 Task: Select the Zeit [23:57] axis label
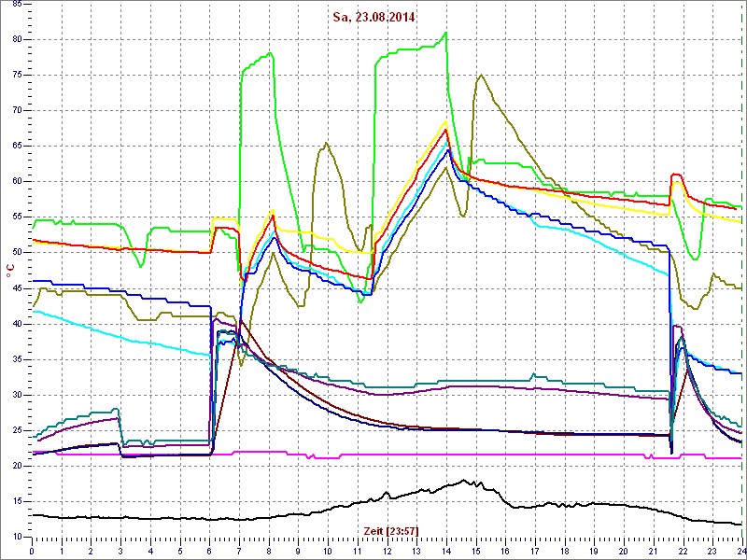(x=390, y=530)
